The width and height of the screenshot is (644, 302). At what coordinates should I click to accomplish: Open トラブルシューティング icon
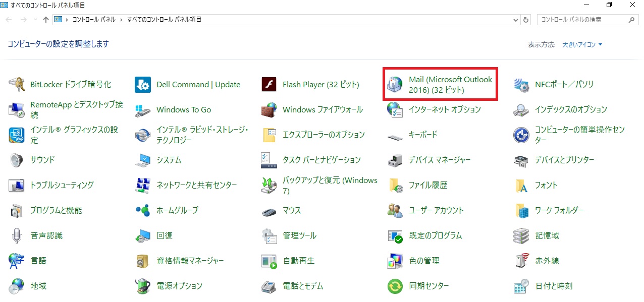(17, 186)
